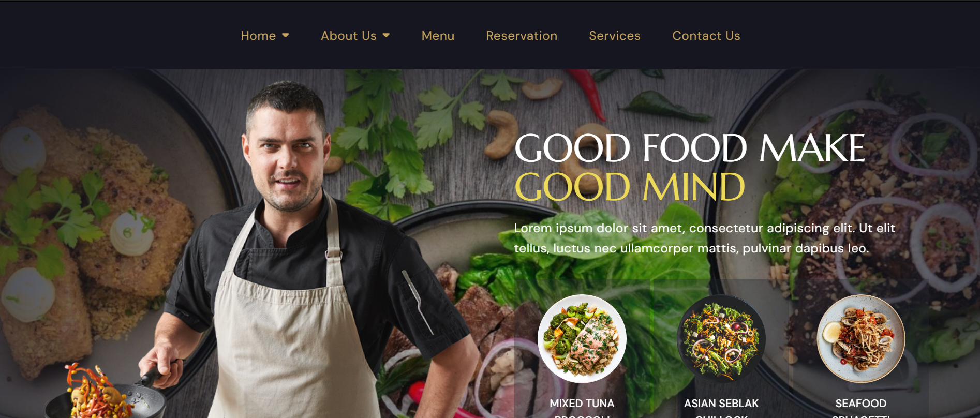Image resolution: width=980 pixels, height=418 pixels.
Task: Expand the Home dropdown arrow
Action: click(x=286, y=36)
